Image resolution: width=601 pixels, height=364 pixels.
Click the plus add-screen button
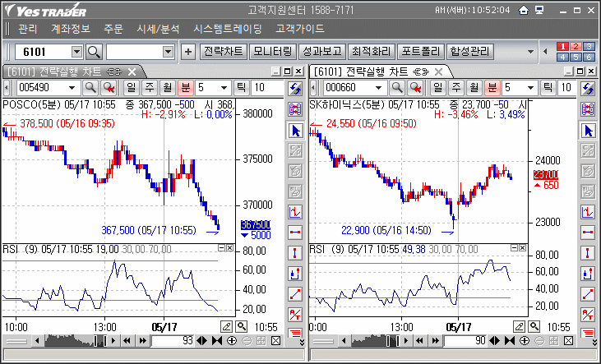pos(187,52)
